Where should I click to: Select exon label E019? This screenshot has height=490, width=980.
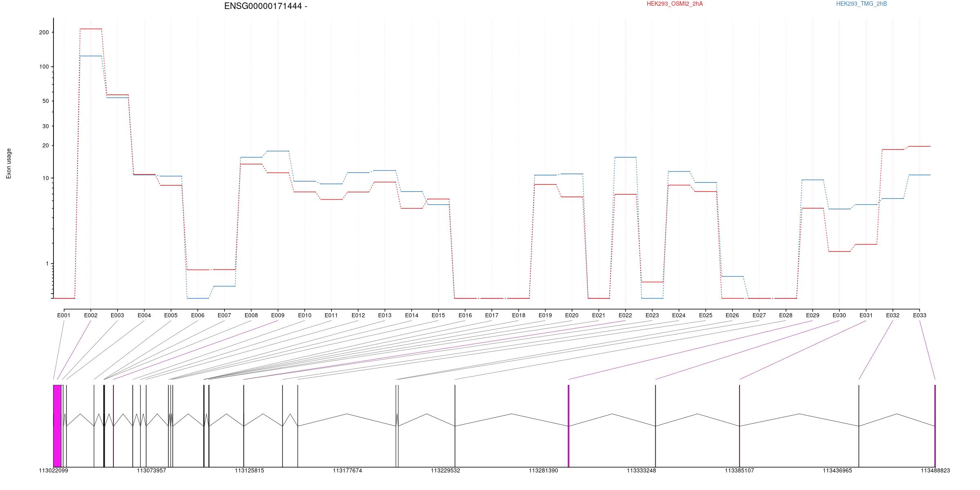(x=545, y=315)
